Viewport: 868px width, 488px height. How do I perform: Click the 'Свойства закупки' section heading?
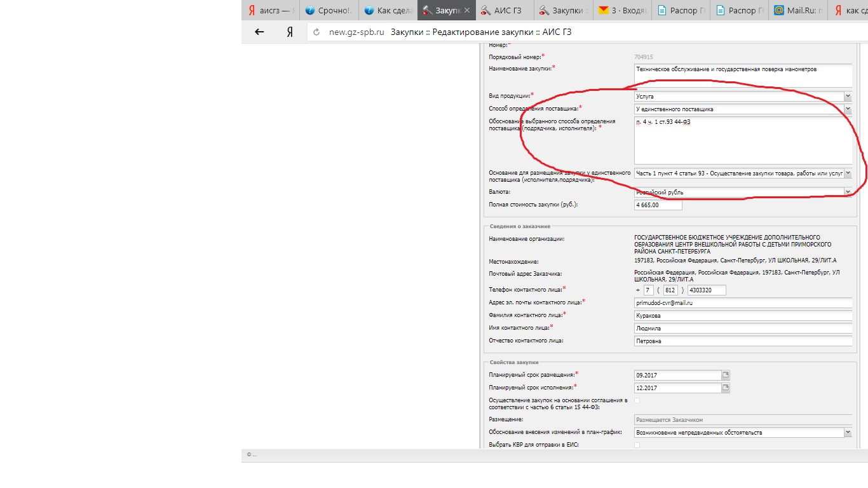[x=513, y=362]
